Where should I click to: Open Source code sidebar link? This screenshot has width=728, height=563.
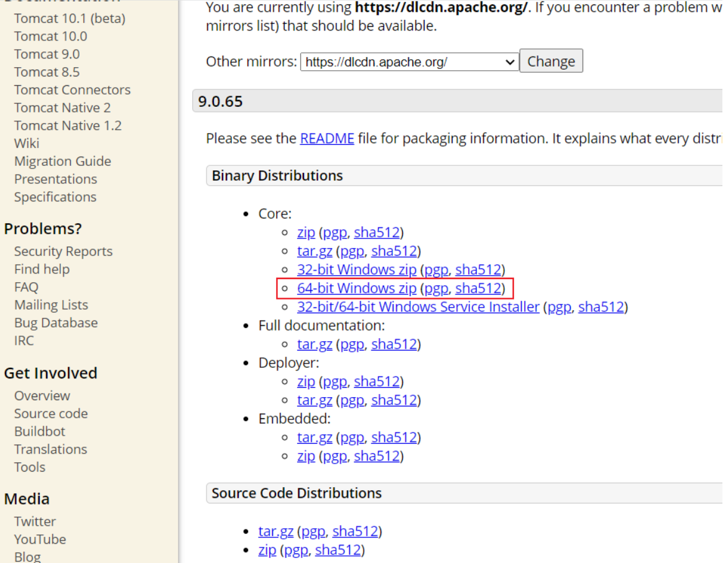click(51, 413)
